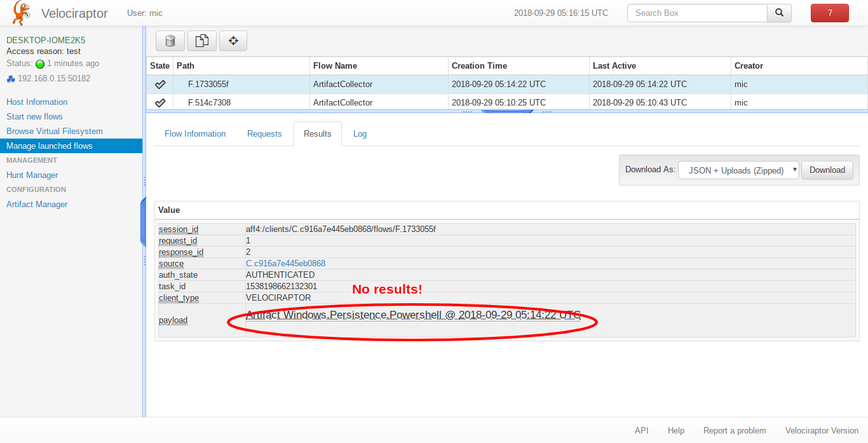Screen dimensions: 868x443
Task: Click the blue network icon beside IP address
Action: point(11,79)
